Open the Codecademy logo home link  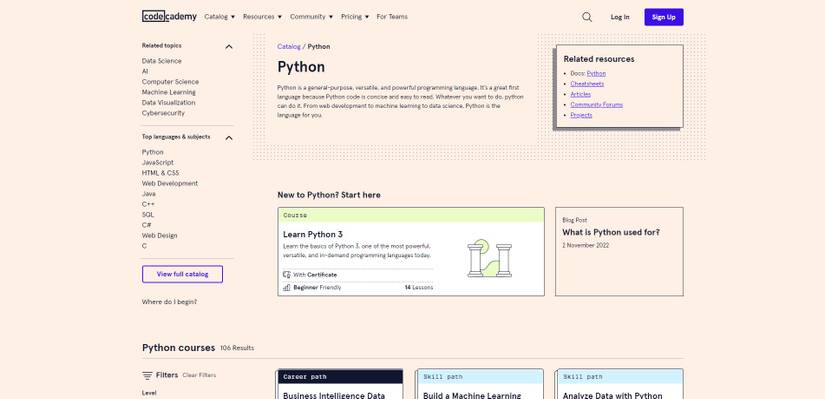[x=169, y=16]
